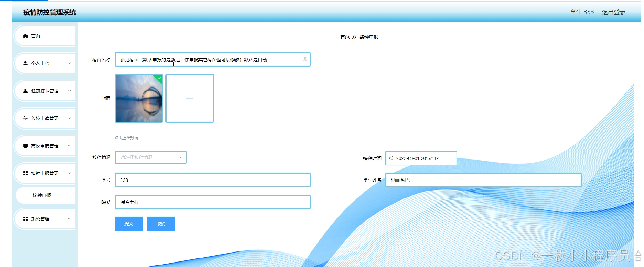Expand the 入校申请管理 menu chevron
The image size is (644, 267).
69,119
